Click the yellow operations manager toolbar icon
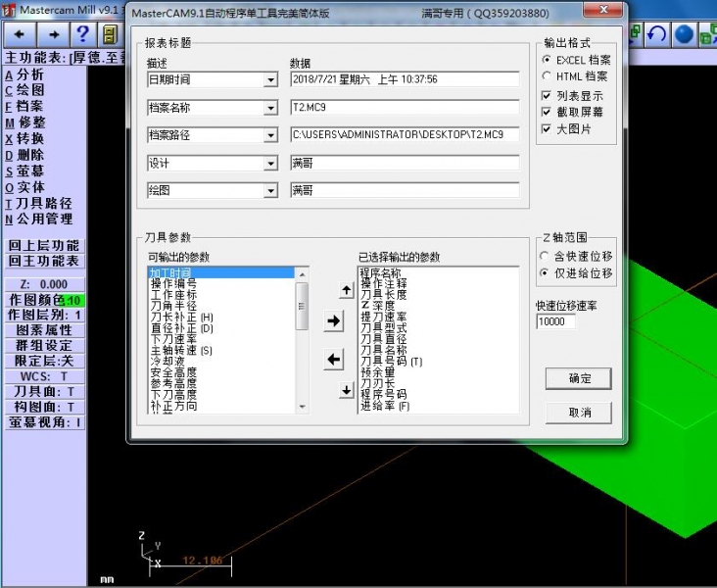Screen dimensions: 717x588 [x=109, y=34]
